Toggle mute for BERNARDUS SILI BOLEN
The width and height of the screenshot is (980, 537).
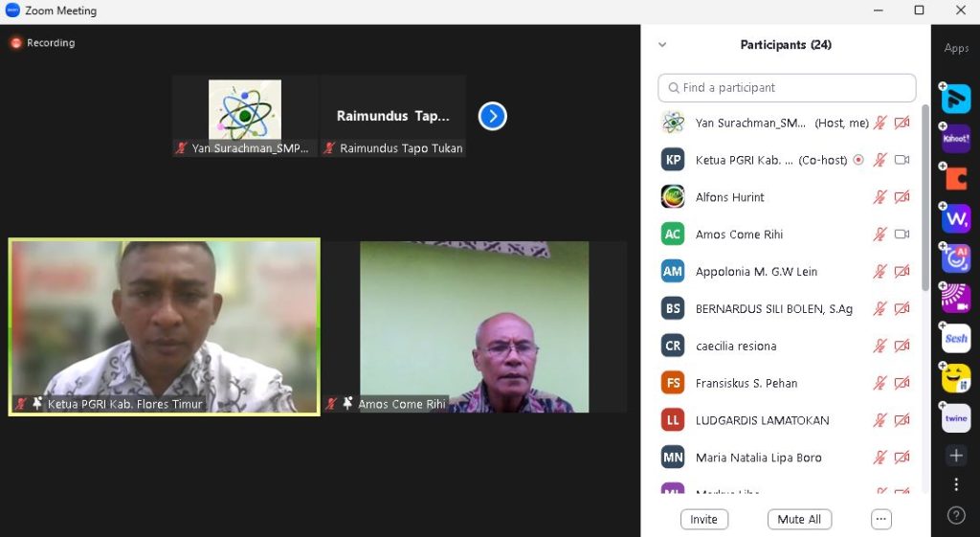[x=880, y=309]
